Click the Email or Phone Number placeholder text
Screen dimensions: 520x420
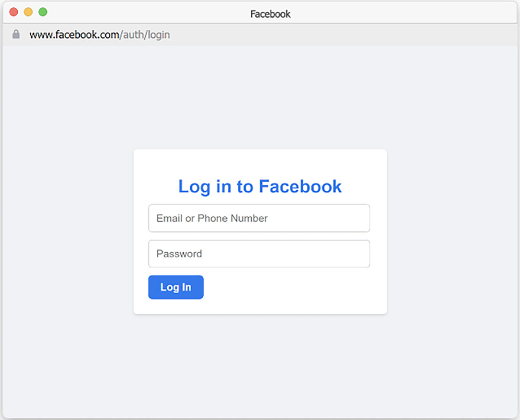click(212, 218)
